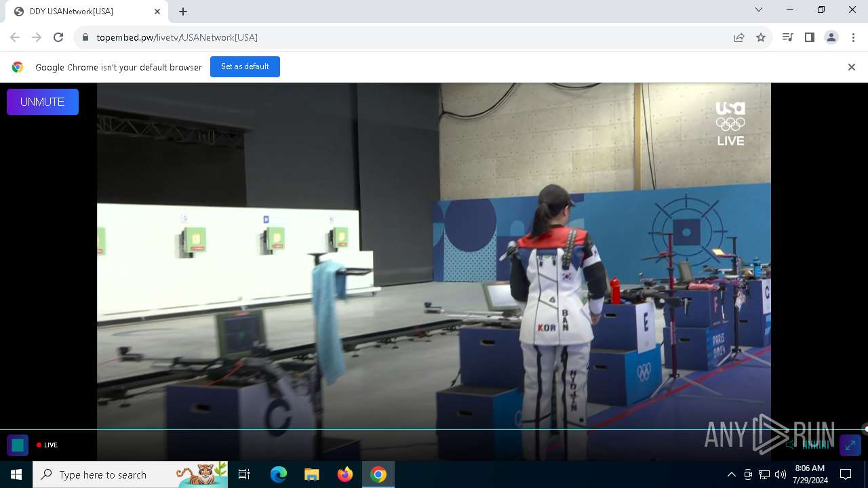868x488 pixels.
Task: Click the taskbar search box
Action: [x=130, y=474]
